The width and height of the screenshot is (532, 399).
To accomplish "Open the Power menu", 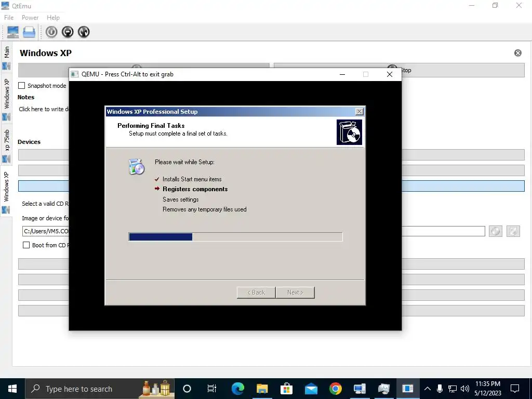I will coord(30,18).
